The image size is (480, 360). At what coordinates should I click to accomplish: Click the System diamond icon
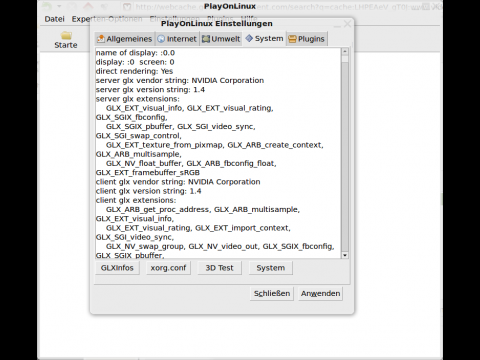[249, 39]
